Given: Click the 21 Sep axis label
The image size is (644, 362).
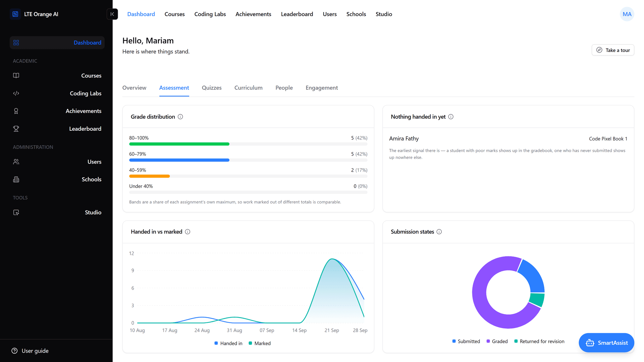Looking at the screenshot, I should [x=331, y=330].
